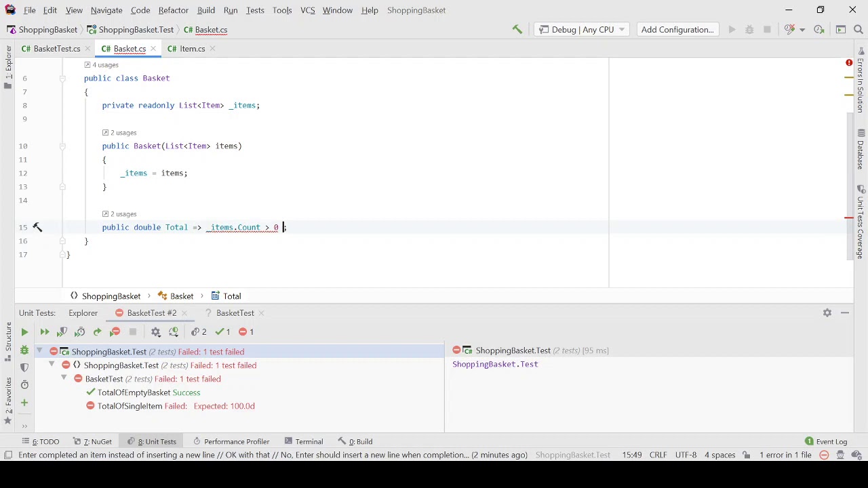Collapse ShoppingBasket.Test root test node
The image size is (868, 488).
click(39, 351)
